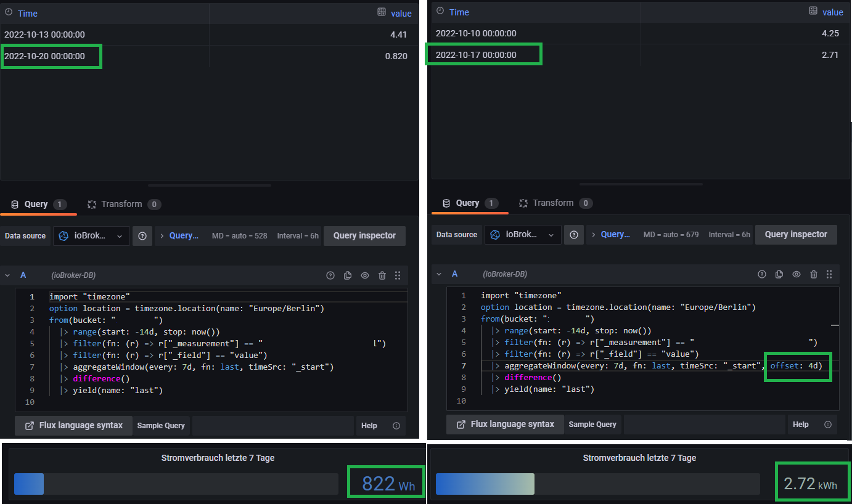The height and width of the screenshot is (504, 852).
Task: Collapse query row A in left screenshot
Action: click(8, 275)
